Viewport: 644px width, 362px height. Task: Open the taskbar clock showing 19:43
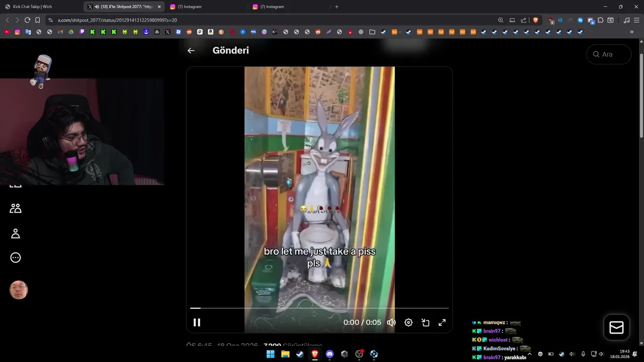point(620,354)
